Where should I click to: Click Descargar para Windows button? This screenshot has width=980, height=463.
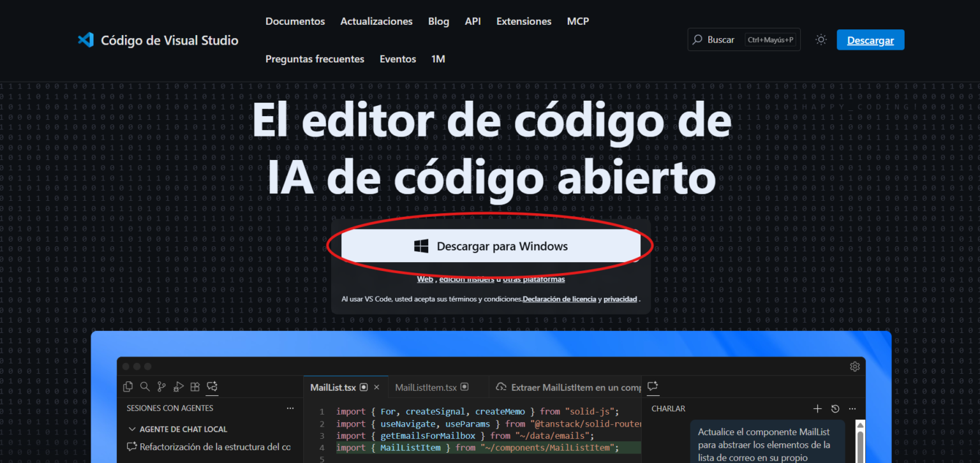click(491, 246)
